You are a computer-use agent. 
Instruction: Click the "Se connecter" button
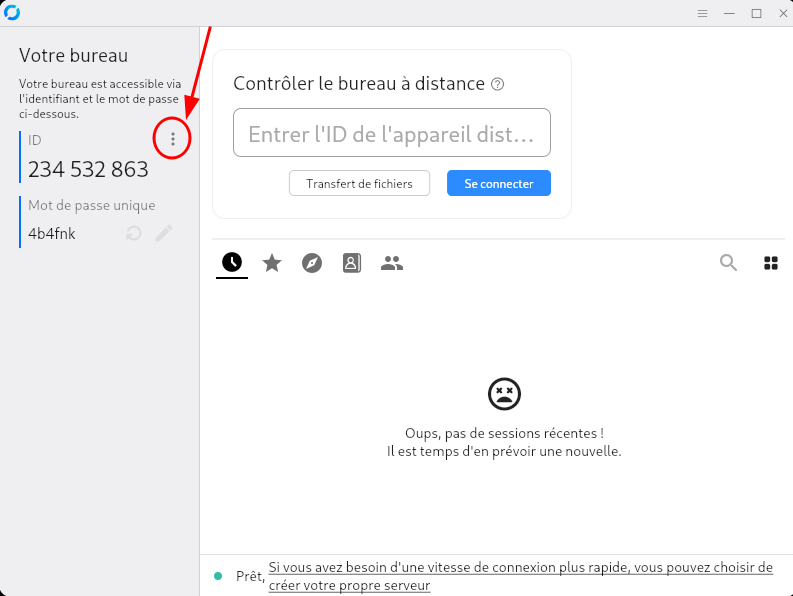(498, 184)
